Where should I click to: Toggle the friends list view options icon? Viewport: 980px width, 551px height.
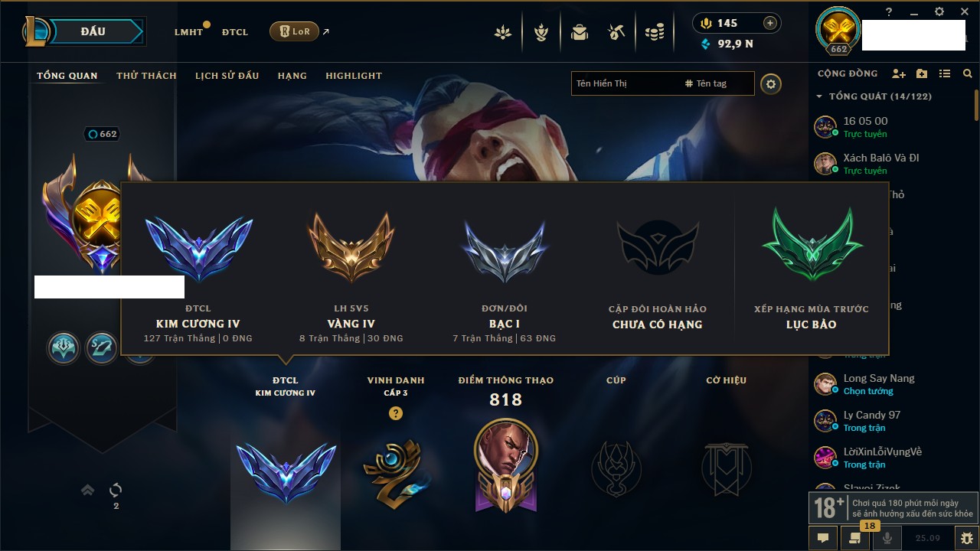(x=945, y=73)
